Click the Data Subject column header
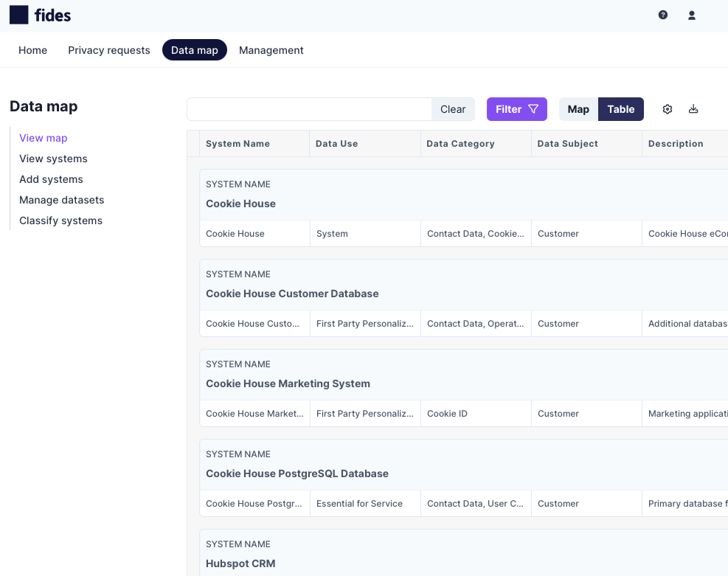728x576 pixels. pos(587,144)
